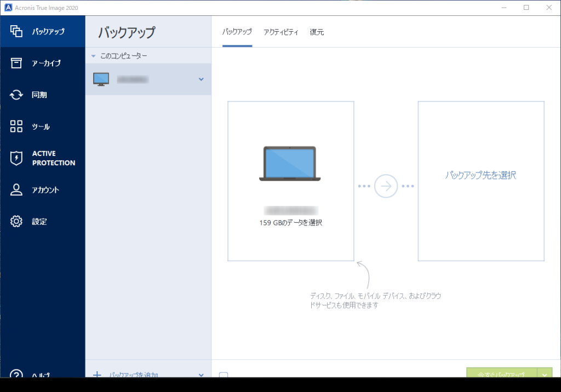Open the Active Protection shield icon

(x=16, y=158)
